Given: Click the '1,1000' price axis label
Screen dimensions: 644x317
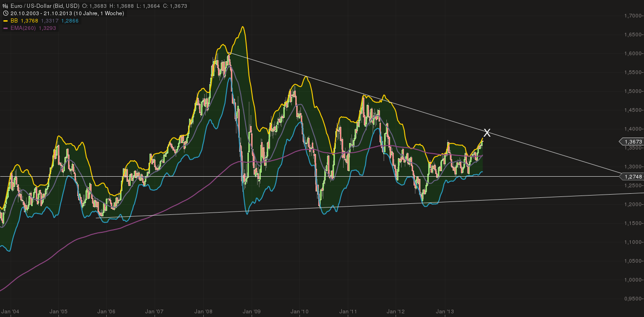Looking at the screenshot, I should click(633, 242).
